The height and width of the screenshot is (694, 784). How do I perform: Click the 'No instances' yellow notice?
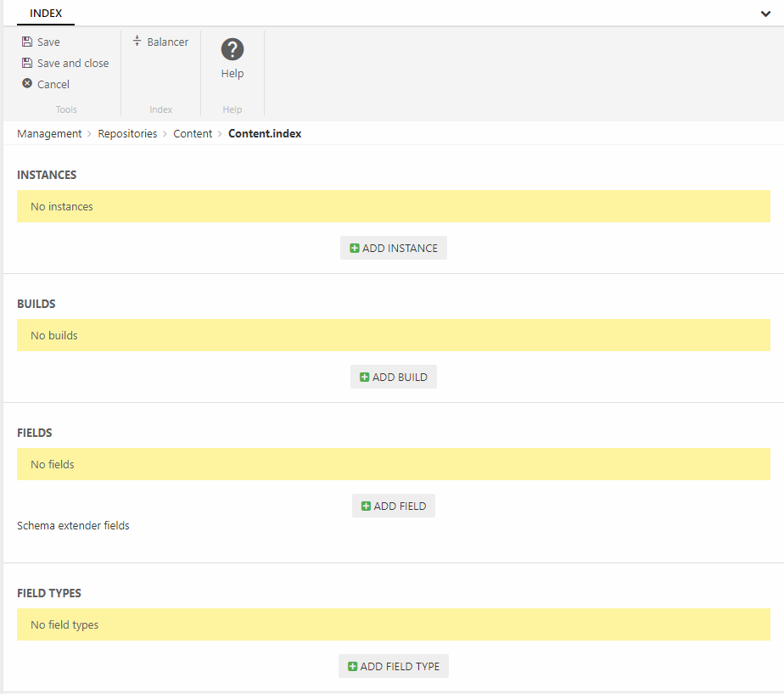point(393,206)
